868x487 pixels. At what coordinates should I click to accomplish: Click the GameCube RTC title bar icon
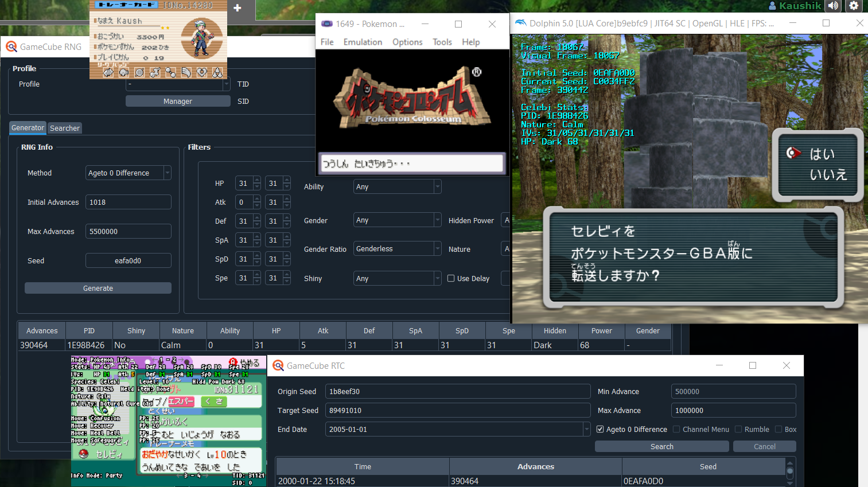pos(278,365)
